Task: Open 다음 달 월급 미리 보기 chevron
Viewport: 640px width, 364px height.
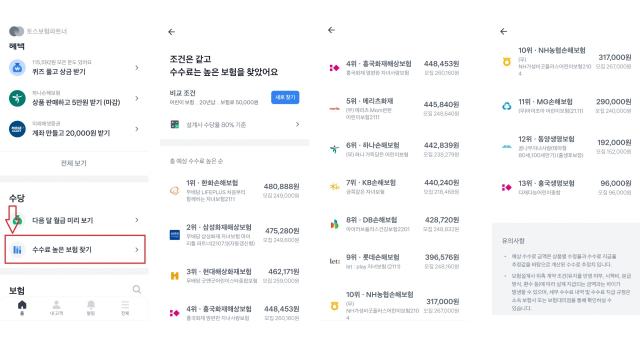Action: pyautogui.click(x=137, y=220)
